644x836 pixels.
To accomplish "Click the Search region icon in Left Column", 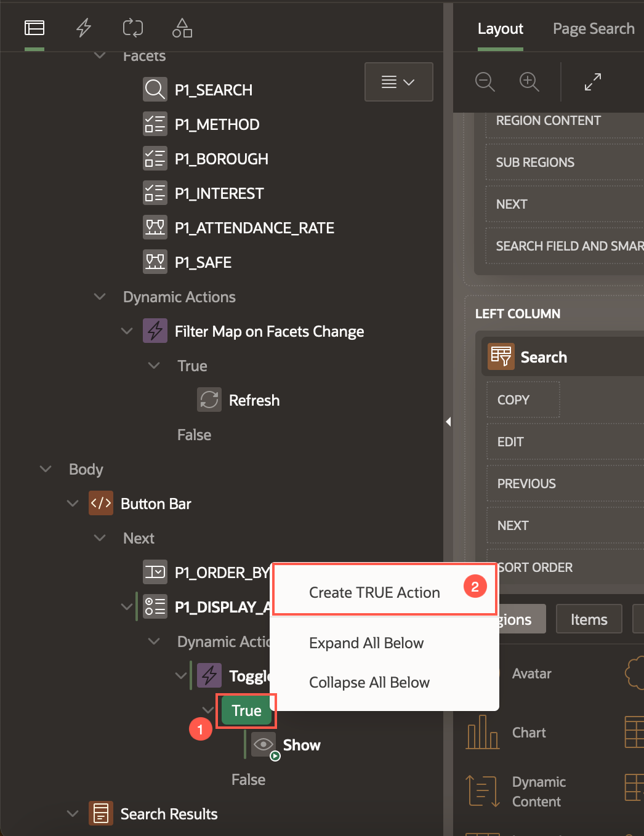I will coord(501,356).
